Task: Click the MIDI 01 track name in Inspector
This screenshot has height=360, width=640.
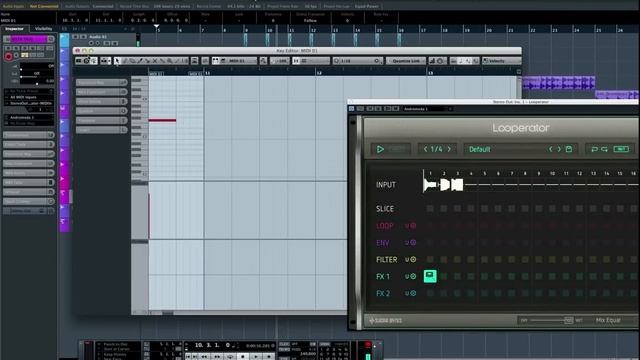Action: pyautogui.click(x=29, y=39)
